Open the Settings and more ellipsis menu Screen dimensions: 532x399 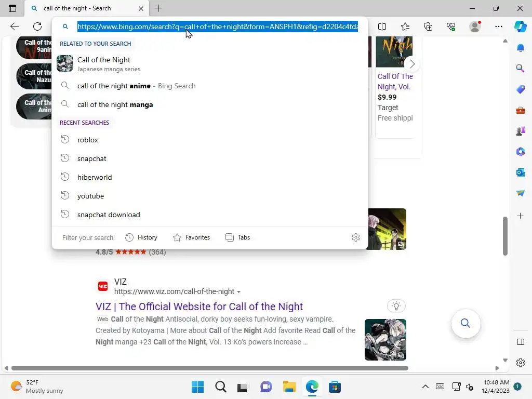point(498,26)
